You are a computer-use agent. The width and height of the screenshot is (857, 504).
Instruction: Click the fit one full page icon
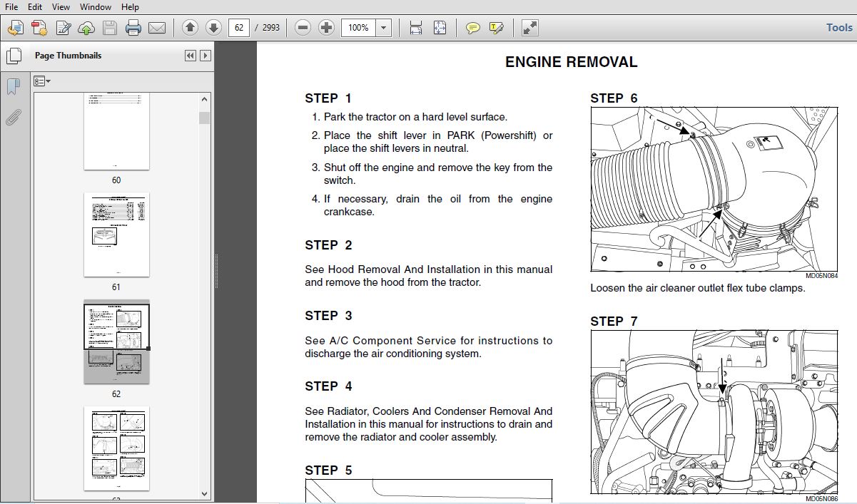click(440, 28)
